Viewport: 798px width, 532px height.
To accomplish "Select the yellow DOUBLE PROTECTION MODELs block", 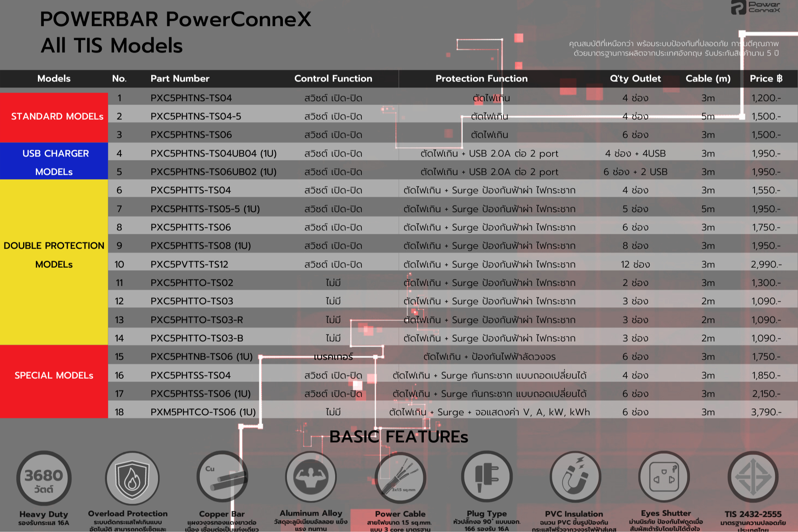I will tap(54, 255).
